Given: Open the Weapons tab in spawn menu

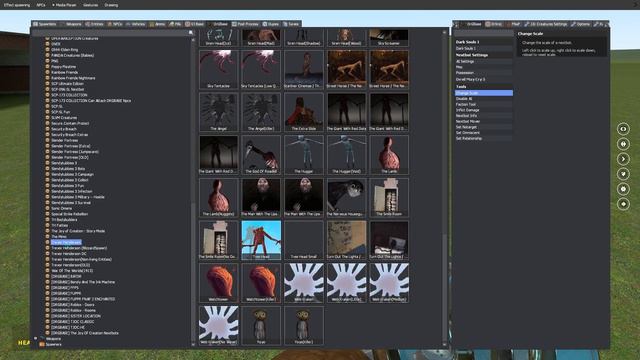Looking at the screenshot, I should [72, 24].
